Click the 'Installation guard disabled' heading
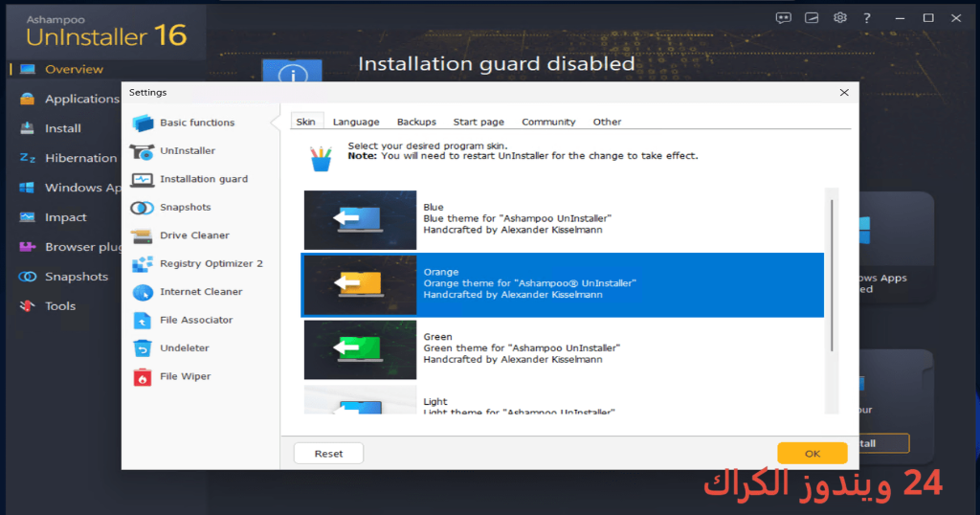980x515 pixels. [x=497, y=64]
